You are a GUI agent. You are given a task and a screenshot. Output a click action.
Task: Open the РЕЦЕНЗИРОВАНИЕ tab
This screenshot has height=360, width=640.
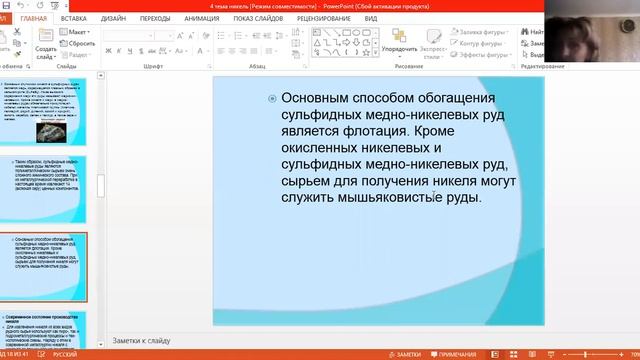click(x=324, y=18)
